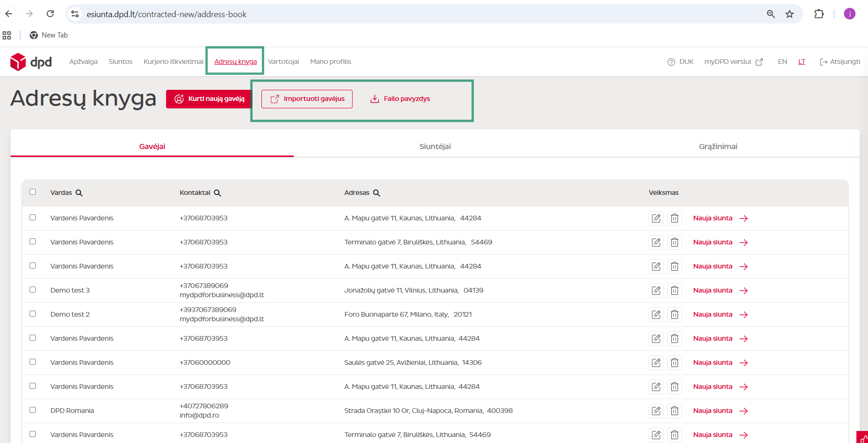Click the DPD logo
Viewport: 868px width, 443px height.
[31, 62]
